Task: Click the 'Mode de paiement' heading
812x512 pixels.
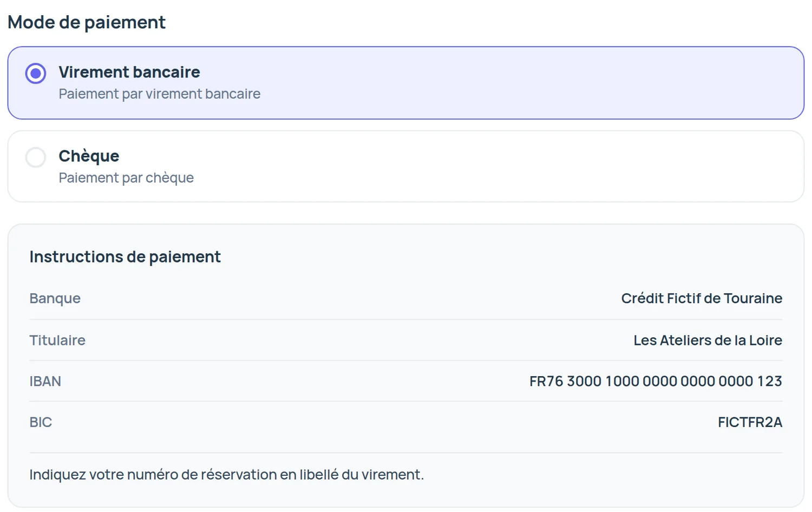Action: [x=87, y=22]
